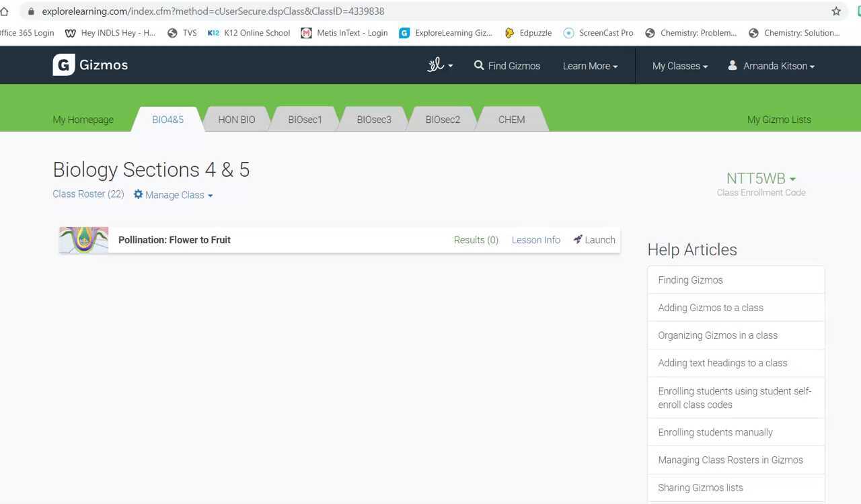Open the K12 Online School bookmark

tap(249, 33)
